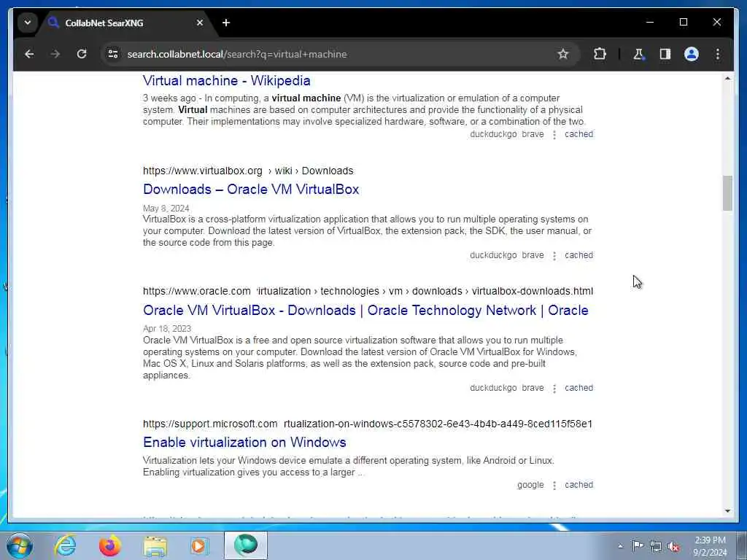Open Windows Explorer folder taskbar icon

click(155, 545)
